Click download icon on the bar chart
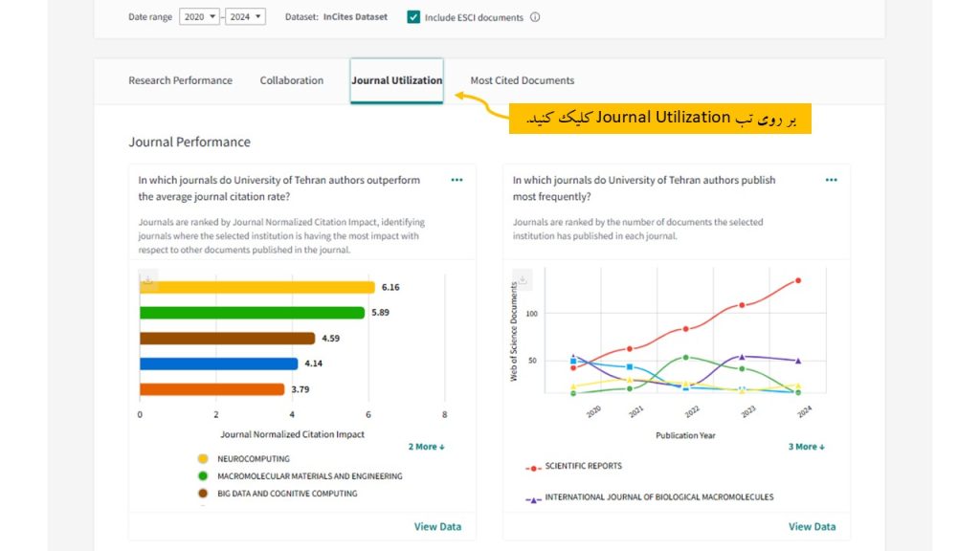This screenshot has height=551, width=980. (x=148, y=280)
